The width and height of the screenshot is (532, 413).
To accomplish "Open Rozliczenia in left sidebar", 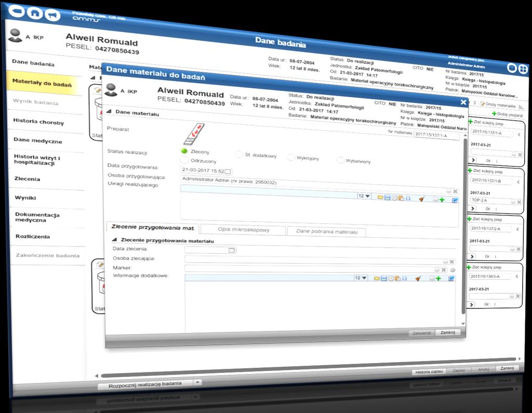I will pos(33,236).
